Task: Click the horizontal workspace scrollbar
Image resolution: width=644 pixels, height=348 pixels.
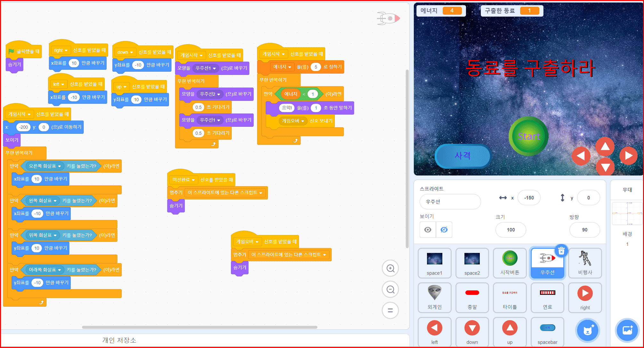Action: [x=199, y=327]
